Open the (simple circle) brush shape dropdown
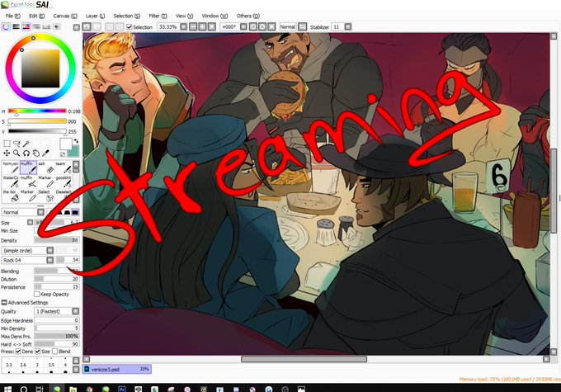 point(49,251)
